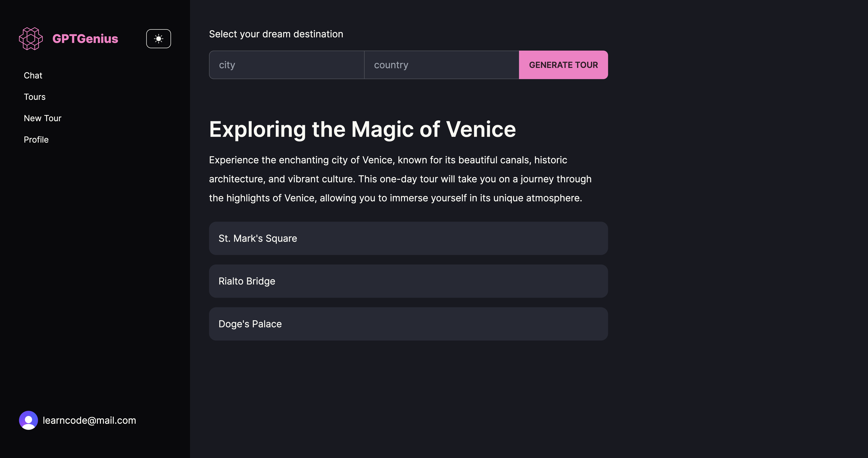Click the country input field
The height and width of the screenshot is (458, 868).
(x=441, y=65)
